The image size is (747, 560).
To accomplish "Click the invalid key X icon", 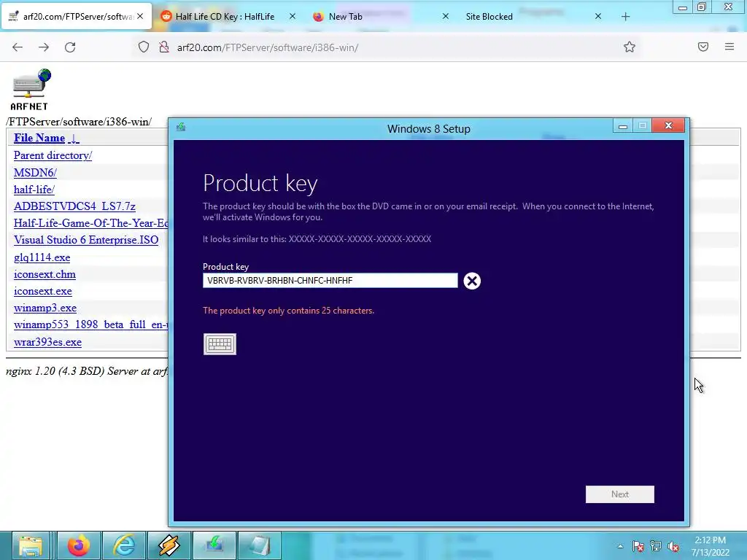I will 472,281.
